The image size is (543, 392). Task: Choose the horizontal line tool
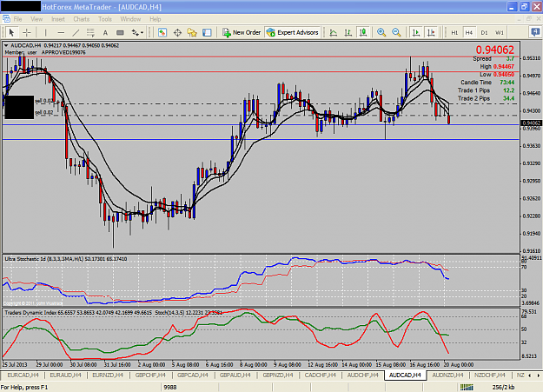click(x=61, y=32)
